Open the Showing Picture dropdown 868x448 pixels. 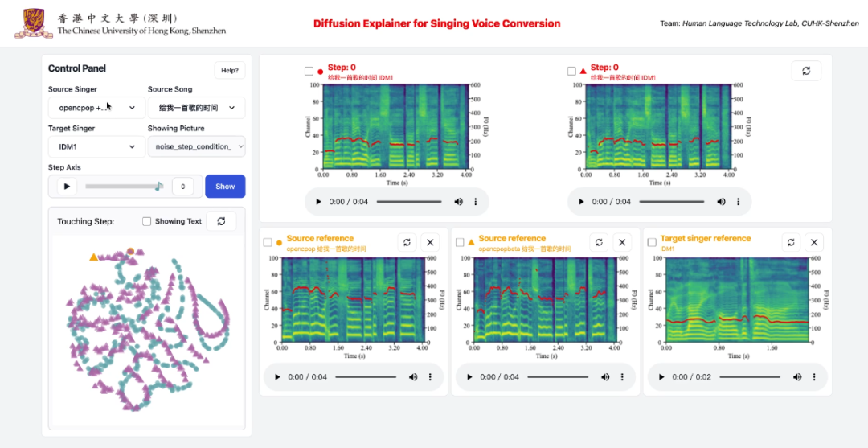click(x=197, y=146)
